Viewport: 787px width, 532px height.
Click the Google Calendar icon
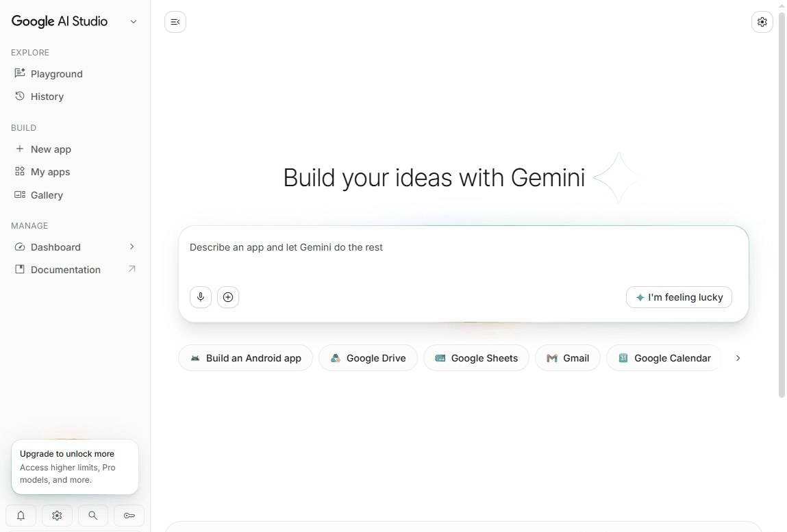(x=623, y=358)
